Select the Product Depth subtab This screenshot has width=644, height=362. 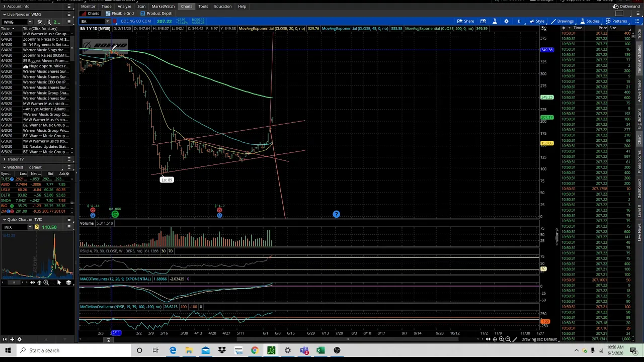pyautogui.click(x=156, y=14)
